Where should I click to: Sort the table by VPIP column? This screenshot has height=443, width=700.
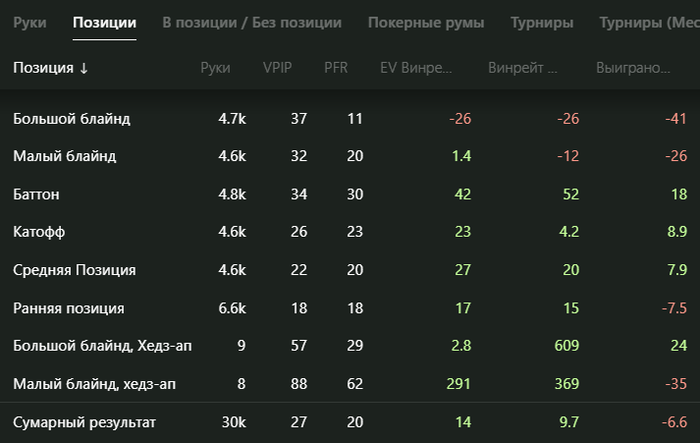278,68
